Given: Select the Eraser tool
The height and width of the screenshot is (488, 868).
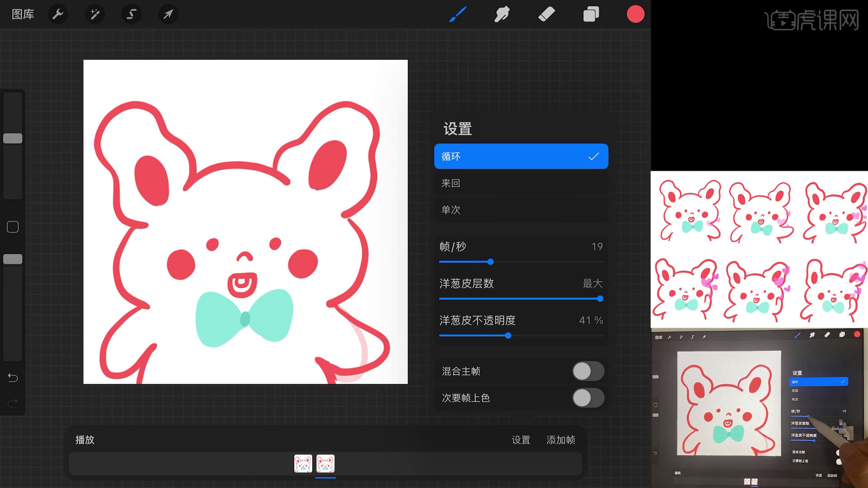Looking at the screenshot, I should pos(546,14).
